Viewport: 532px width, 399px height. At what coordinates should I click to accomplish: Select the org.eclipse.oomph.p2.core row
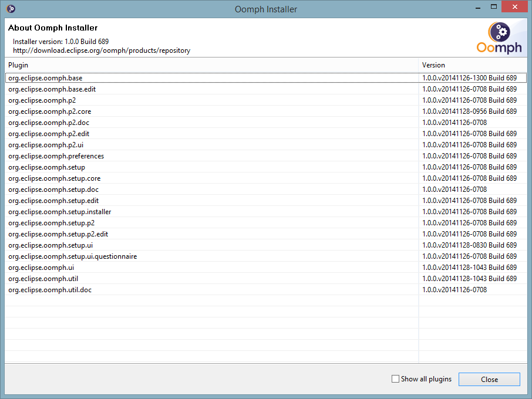[x=266, y=111]
